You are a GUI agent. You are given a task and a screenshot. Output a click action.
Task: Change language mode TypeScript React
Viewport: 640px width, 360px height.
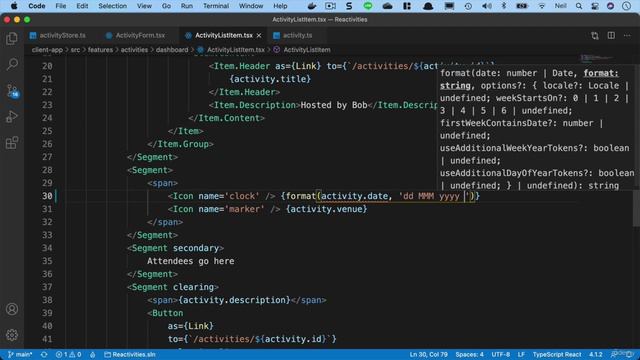[557, 354]
